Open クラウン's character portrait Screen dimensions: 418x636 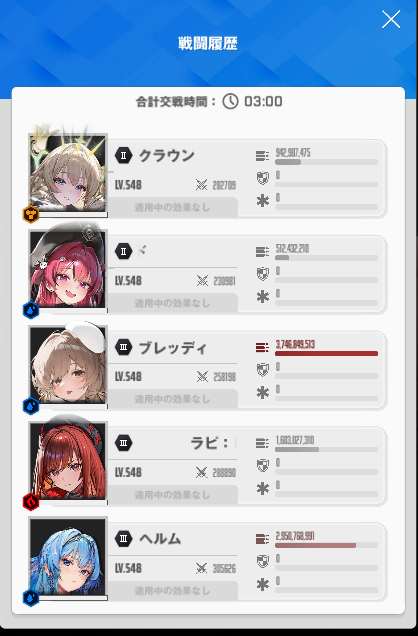point(68,173)
